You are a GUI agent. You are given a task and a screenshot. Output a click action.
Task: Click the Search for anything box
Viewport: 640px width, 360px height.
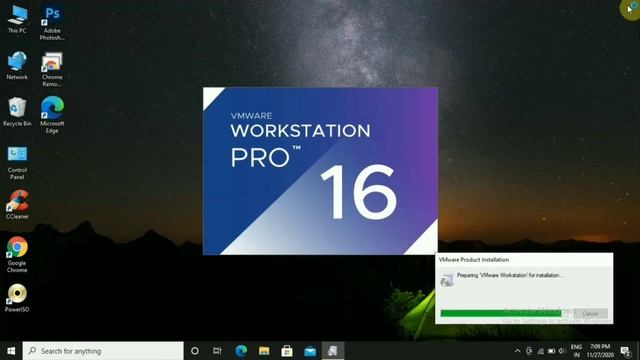click(103, 351)
